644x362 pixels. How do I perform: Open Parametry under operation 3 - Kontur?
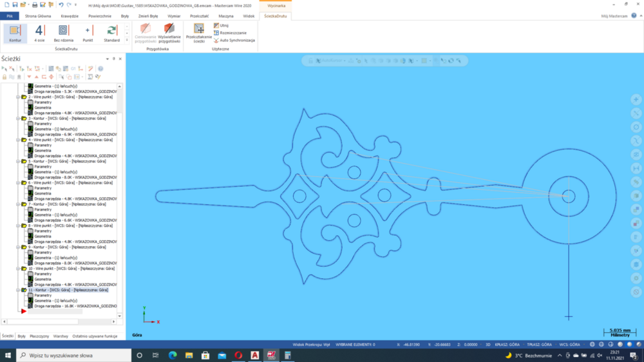click(x=43, y=124)
